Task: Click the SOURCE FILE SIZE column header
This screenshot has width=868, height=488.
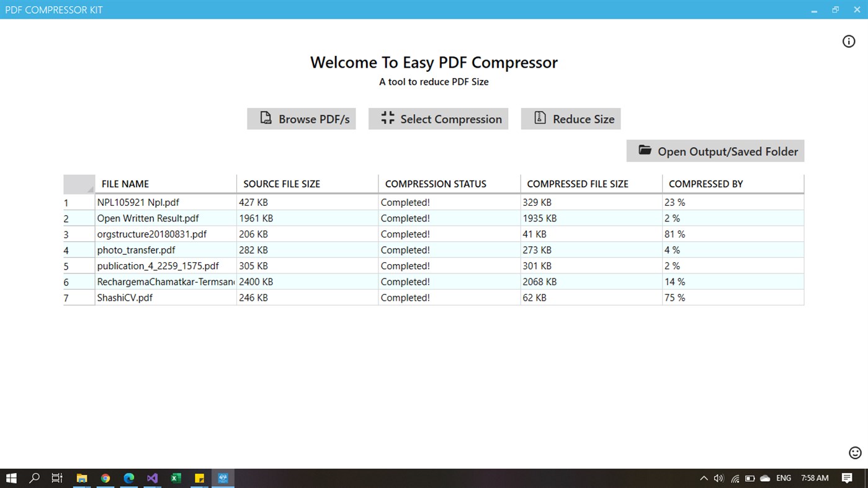Action: 281,184
